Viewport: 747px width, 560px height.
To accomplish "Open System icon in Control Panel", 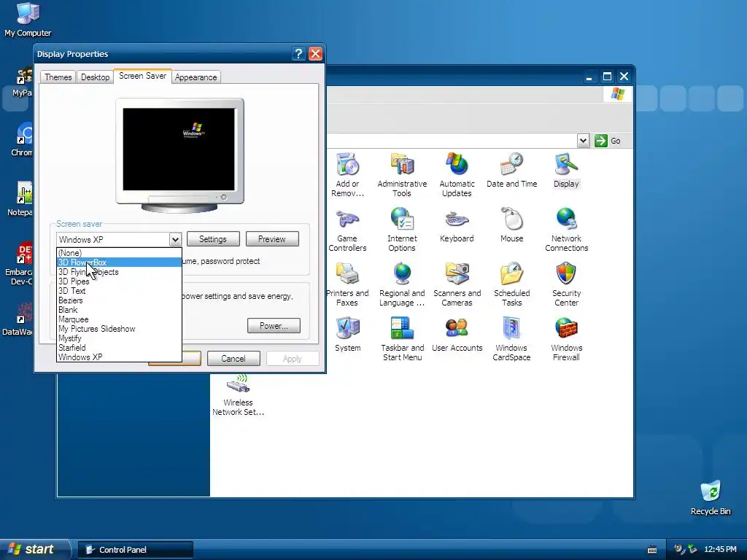I will point(348,334).
